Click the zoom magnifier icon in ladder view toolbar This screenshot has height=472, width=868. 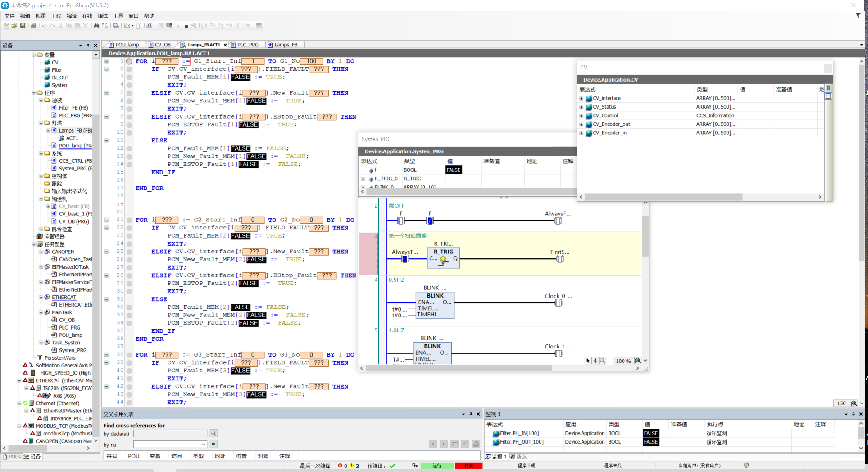click(603, 361)
